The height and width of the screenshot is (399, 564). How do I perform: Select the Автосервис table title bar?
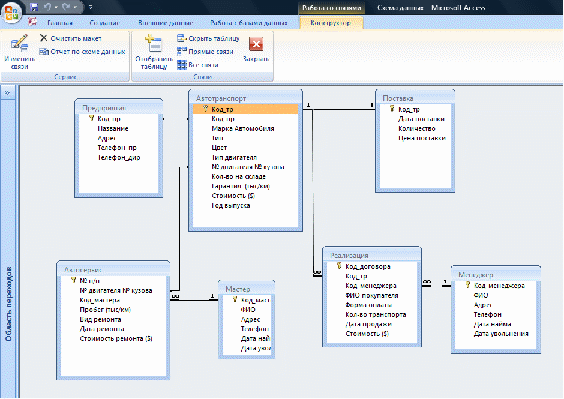tap(113, 269)
